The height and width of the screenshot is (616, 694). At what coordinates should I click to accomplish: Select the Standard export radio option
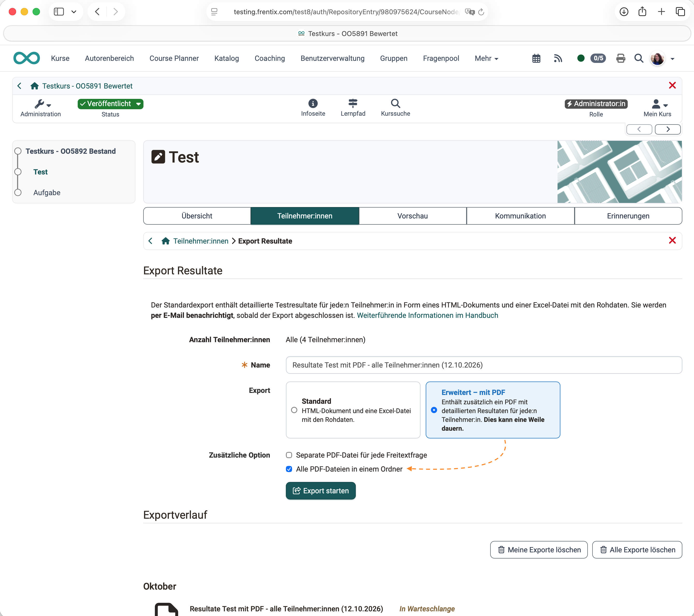[x=294, y=410]
